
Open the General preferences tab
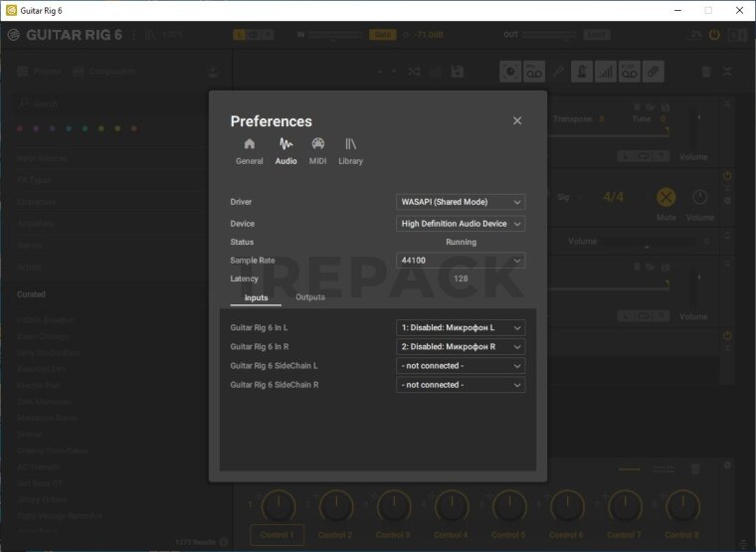(249, 150)
